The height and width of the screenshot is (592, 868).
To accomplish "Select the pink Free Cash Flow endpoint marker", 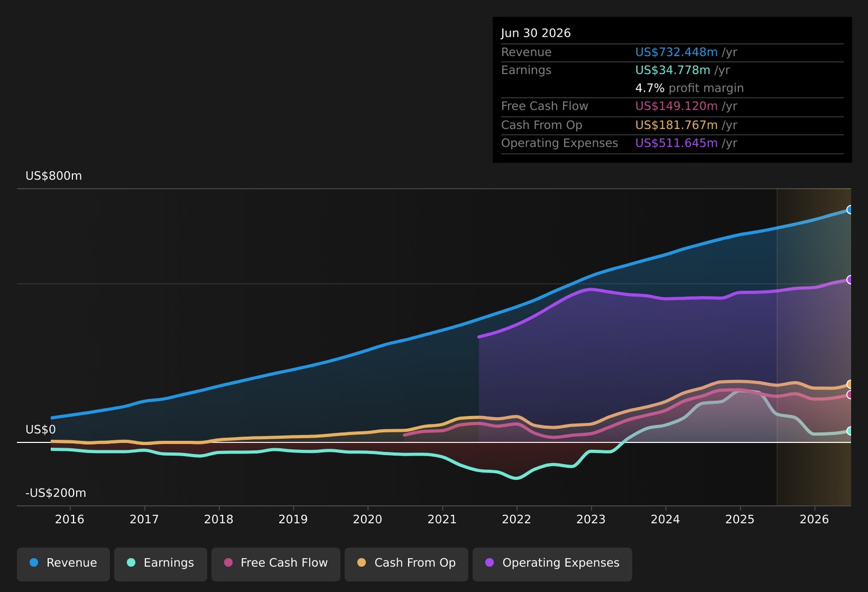I will coord(850,395).
